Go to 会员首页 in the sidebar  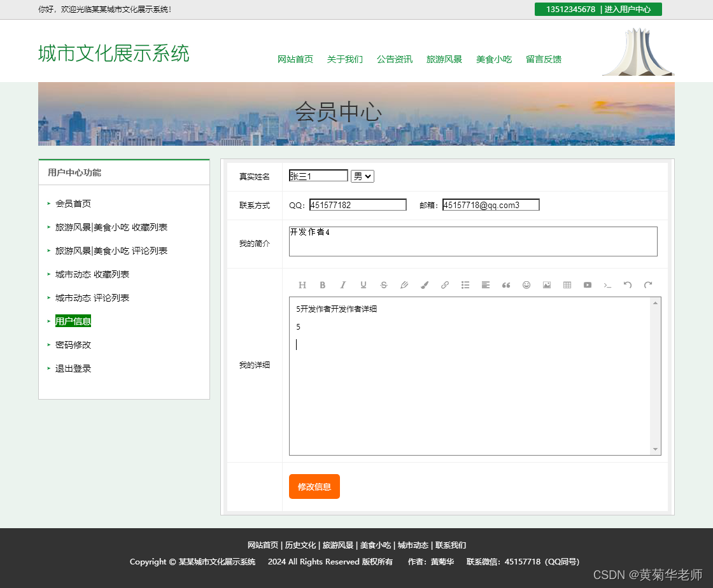(73, 204)
